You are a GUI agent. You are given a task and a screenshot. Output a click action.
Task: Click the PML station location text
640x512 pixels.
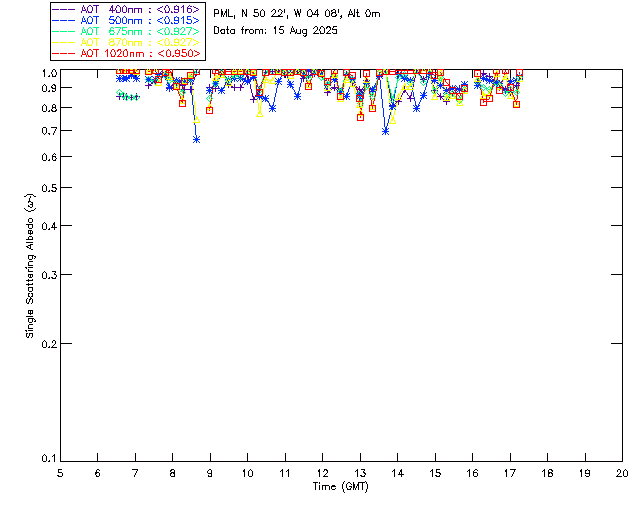click(296, 14)
